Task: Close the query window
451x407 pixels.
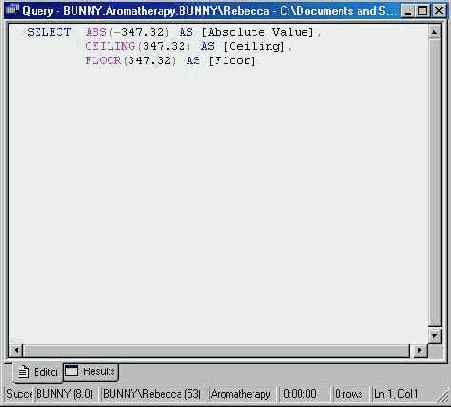Action: click(439, 11)
